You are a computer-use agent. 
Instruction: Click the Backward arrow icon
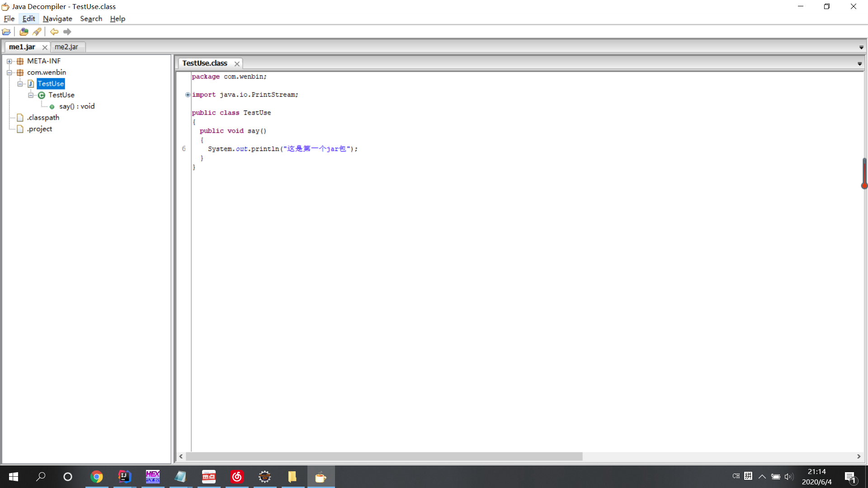pyautogui.click(x=54, y=32)
